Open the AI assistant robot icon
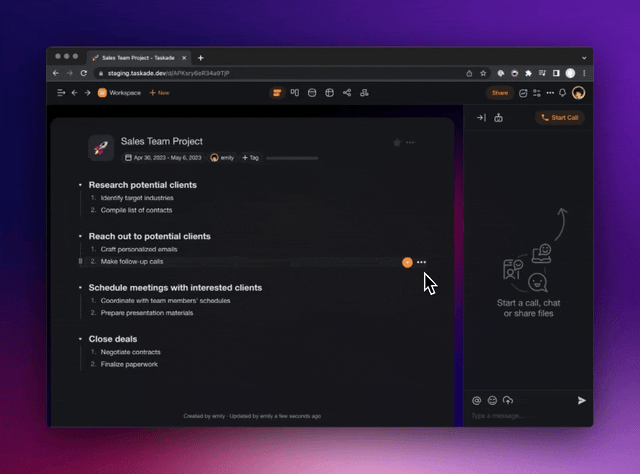This screenshot has width=640, height=474. pos(499,118)
